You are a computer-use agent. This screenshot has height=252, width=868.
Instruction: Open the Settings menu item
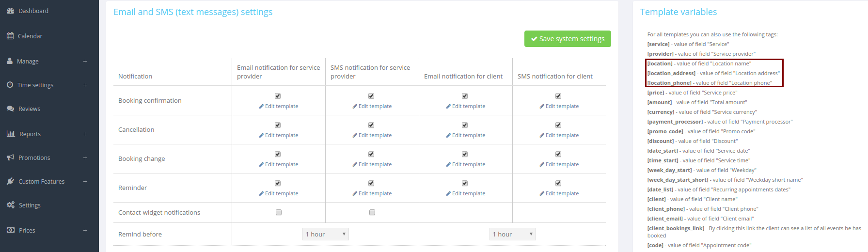coord(30,205)
